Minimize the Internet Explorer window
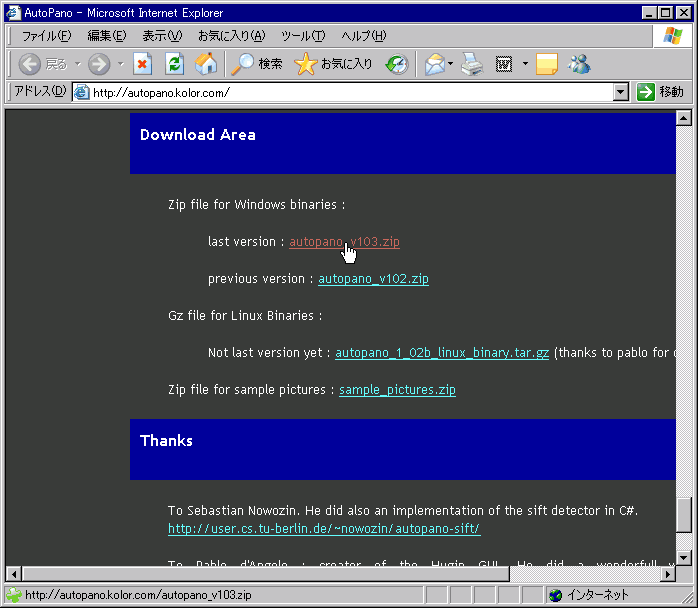The image size is (698, 608). [x=649, y=12]
